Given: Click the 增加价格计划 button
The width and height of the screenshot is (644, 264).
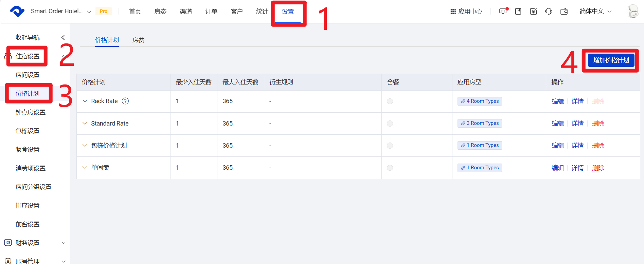Looking at the screenshot, I should (611, 60).
